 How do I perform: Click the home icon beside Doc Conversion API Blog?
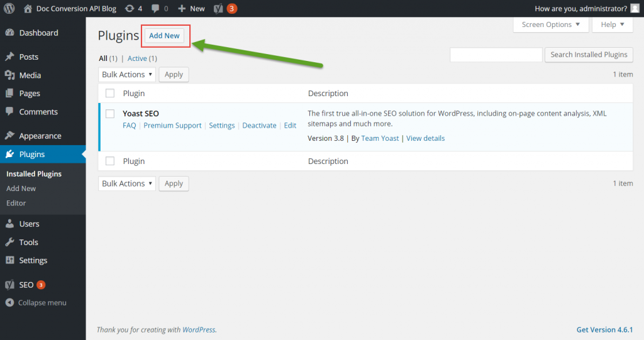pyautogui.click(x=28, y=8)
